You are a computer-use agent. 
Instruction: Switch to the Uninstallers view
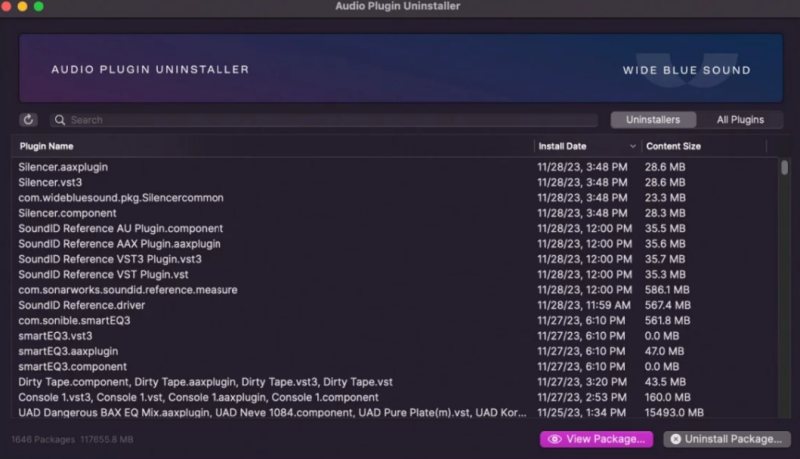(653, 120)
